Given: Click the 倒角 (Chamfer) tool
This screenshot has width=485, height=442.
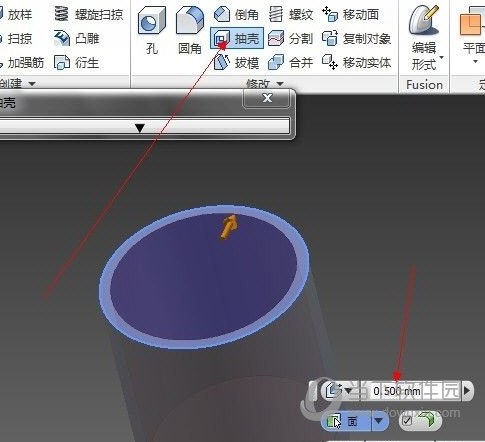Looking at the screenshot, I should coord(236,14).
